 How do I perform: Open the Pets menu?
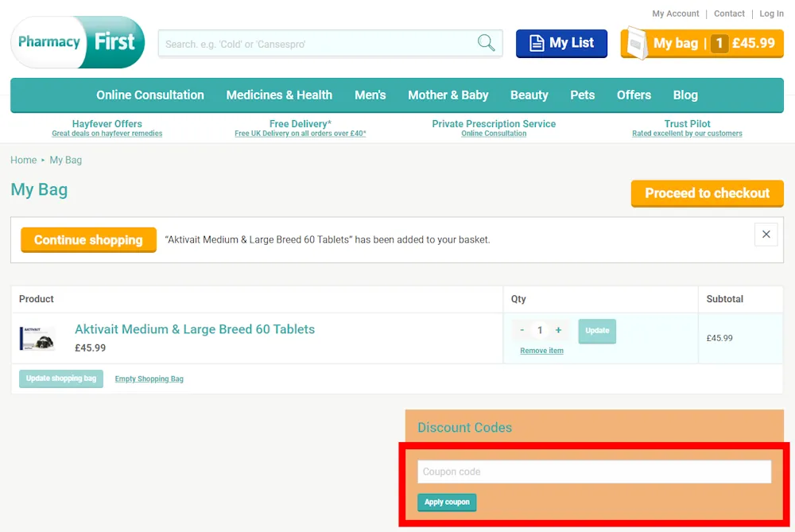(582, 95)
